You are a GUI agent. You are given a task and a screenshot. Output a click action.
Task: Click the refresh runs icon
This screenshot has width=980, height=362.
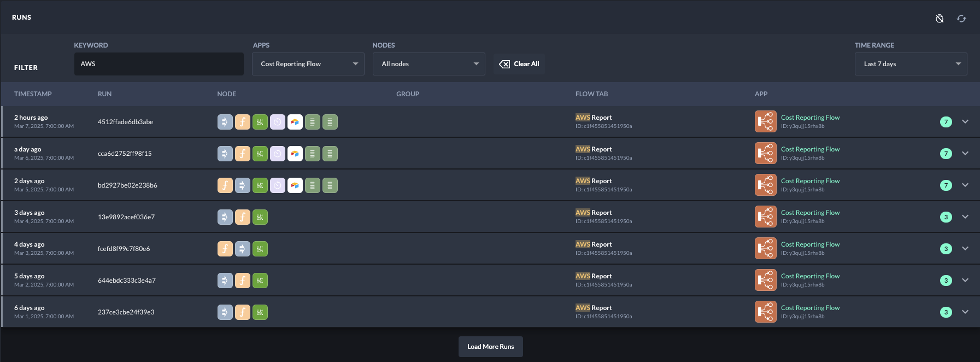click(x=961, y=19)
